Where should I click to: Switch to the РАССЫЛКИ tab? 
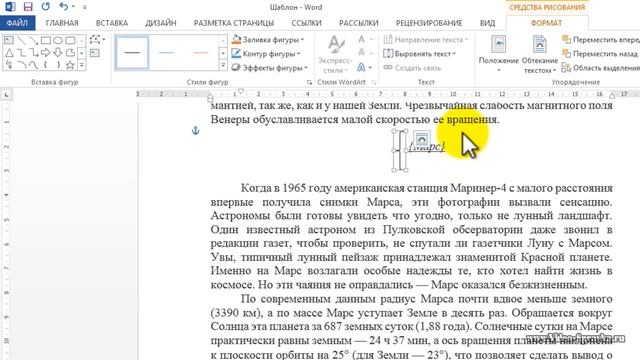tap(358, 23)
